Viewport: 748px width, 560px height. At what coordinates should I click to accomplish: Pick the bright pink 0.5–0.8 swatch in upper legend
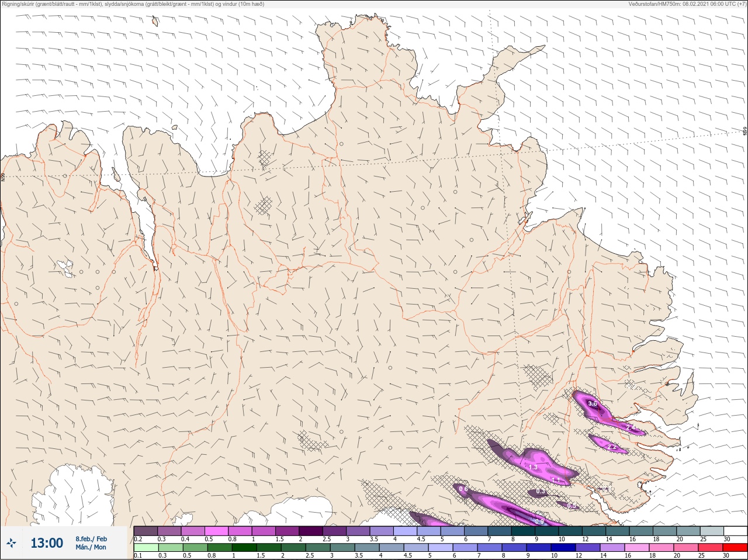[x=216, y=531]
